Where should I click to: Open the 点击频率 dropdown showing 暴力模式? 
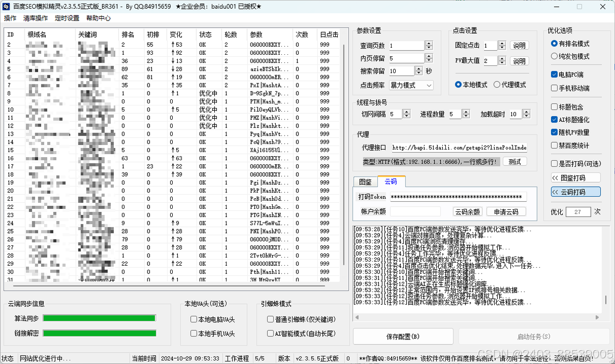click(410, 84)
